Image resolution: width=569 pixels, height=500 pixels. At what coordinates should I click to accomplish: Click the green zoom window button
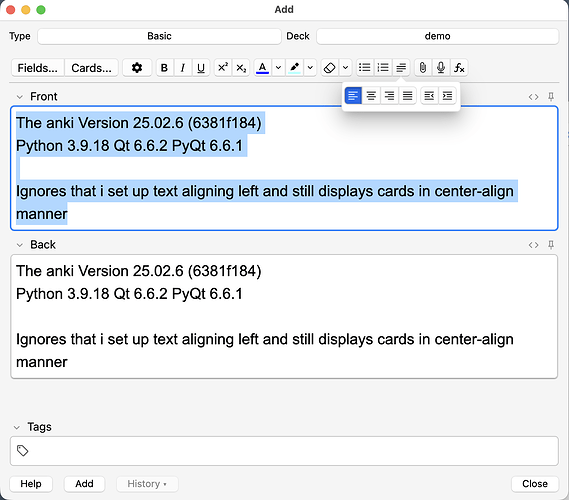(x=41, y=10)
